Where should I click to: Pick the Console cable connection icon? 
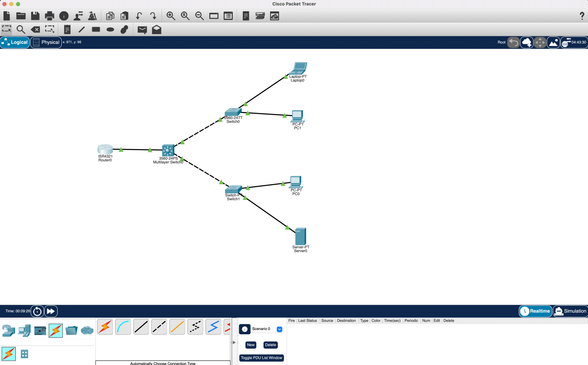point(123,327)
